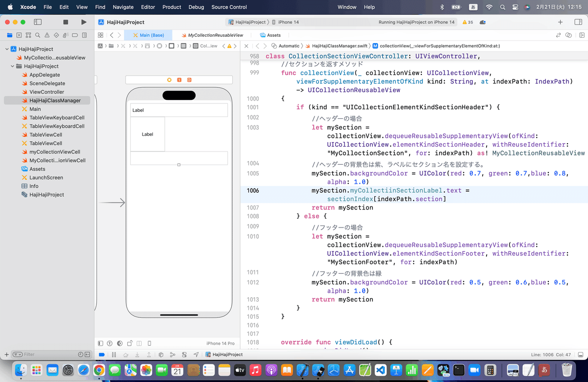Select the project navigator folder icon

point(9,35)
